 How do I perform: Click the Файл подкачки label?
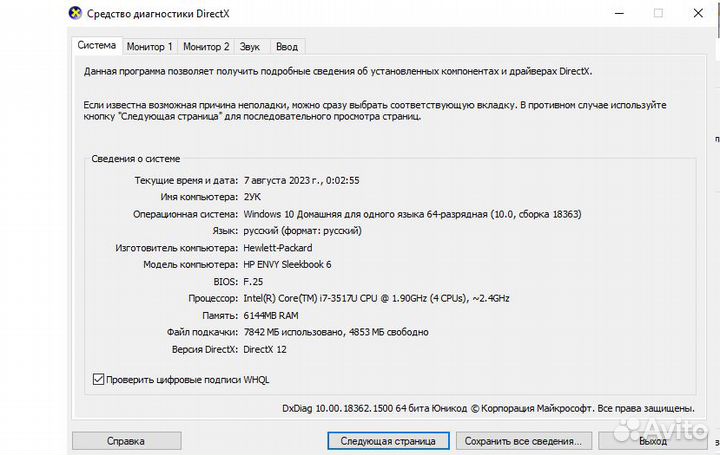coord(202,332)
